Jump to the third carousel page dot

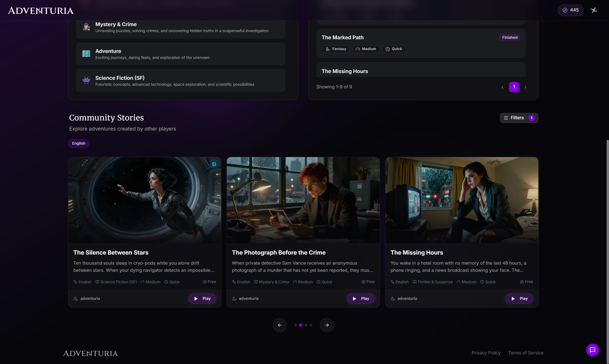pyautogui.click(x=306, y=325)
